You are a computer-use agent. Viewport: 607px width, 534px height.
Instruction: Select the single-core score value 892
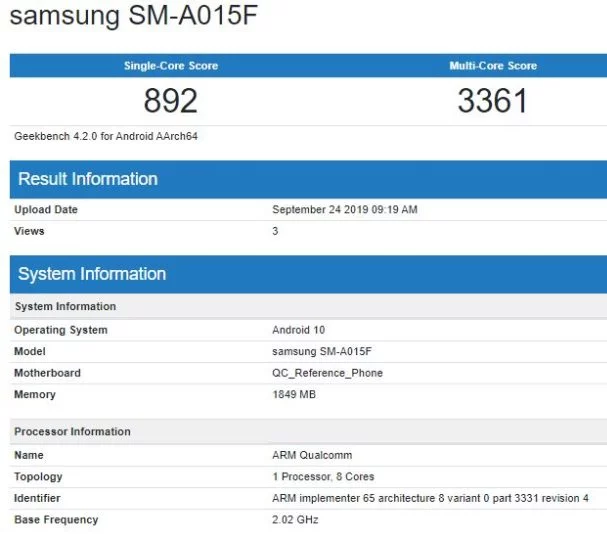[171, 101]
